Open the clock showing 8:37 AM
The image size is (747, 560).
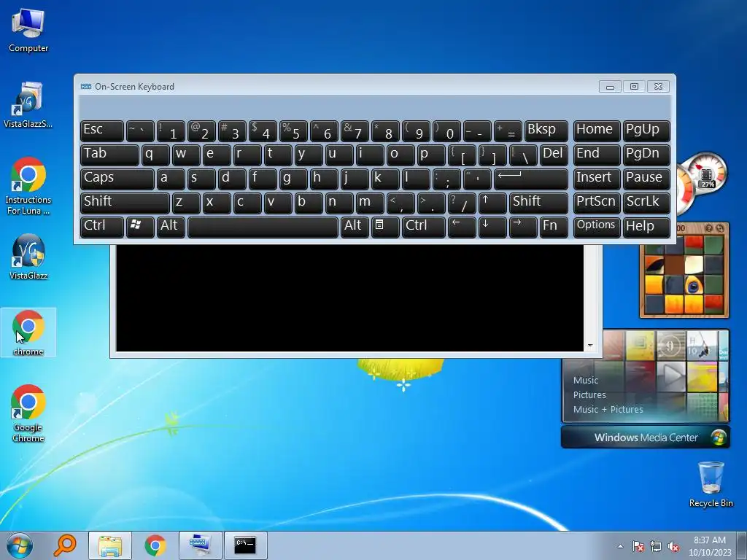[x=709, y=546]
